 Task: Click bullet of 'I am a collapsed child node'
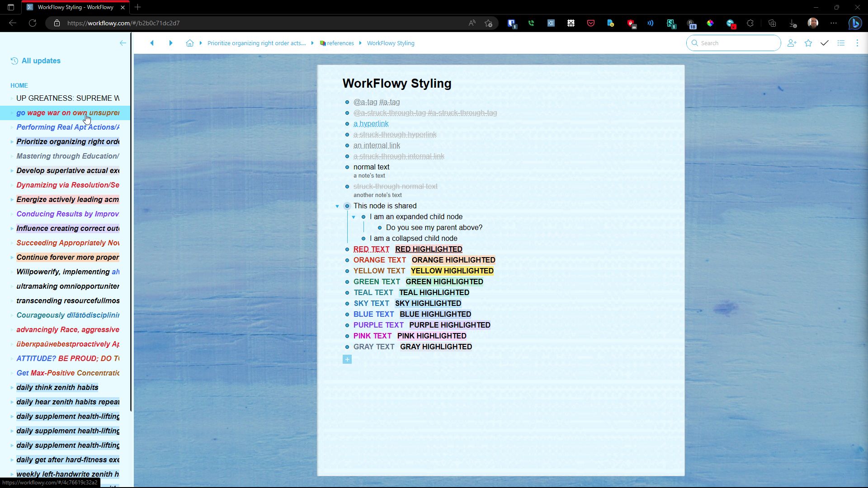point(363,239)
